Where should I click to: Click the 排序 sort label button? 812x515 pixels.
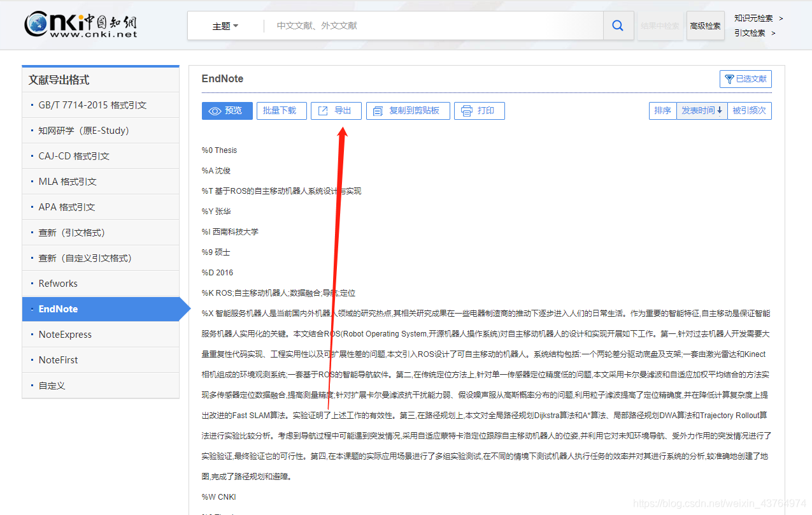[x=662, y=111]
